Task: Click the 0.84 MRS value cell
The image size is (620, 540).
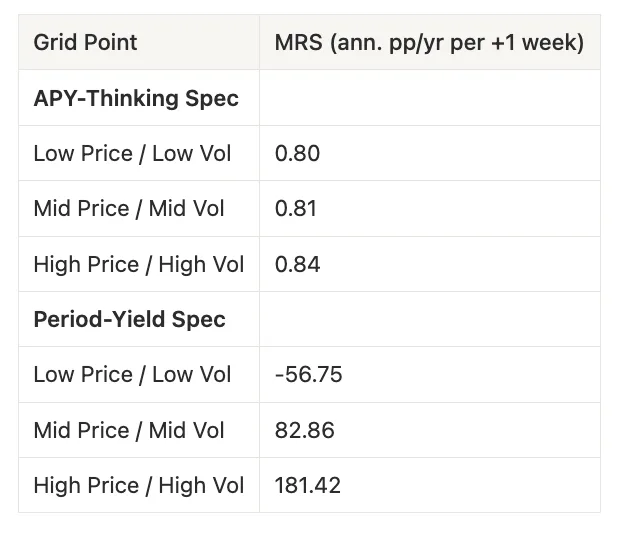Action: (x=430, y=264)
